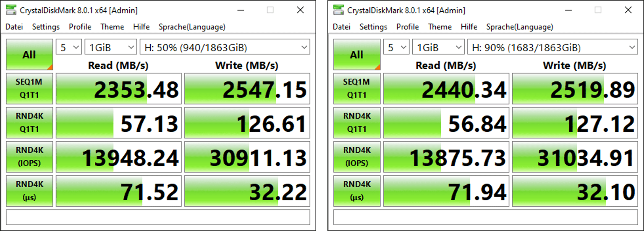The width and height of the screenshot is (644, 231).
Task: Click IOPS write value 31034.91
Action: (x=575, y=157)
